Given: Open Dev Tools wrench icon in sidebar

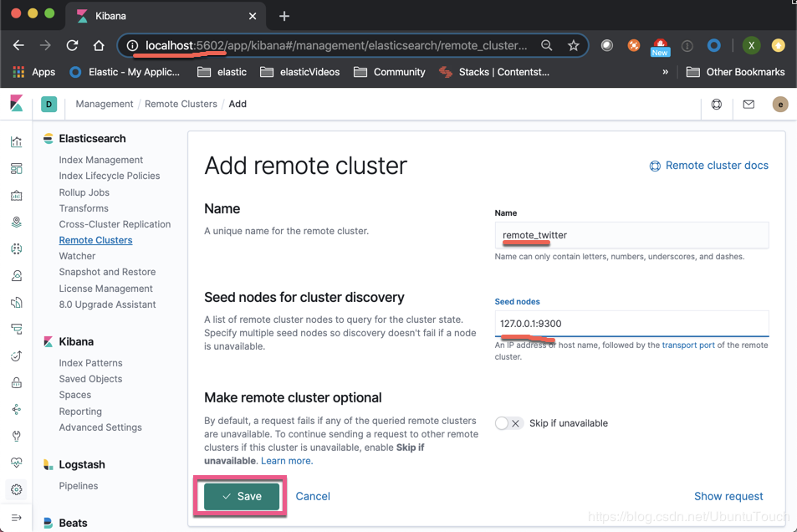Looking at the screenshot, I should [16, 436].
